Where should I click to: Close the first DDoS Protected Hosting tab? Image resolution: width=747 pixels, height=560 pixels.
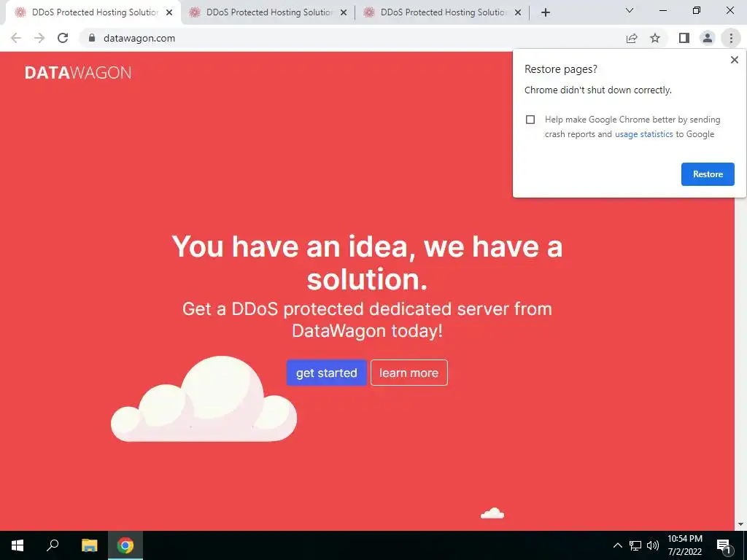pos(169,13)
